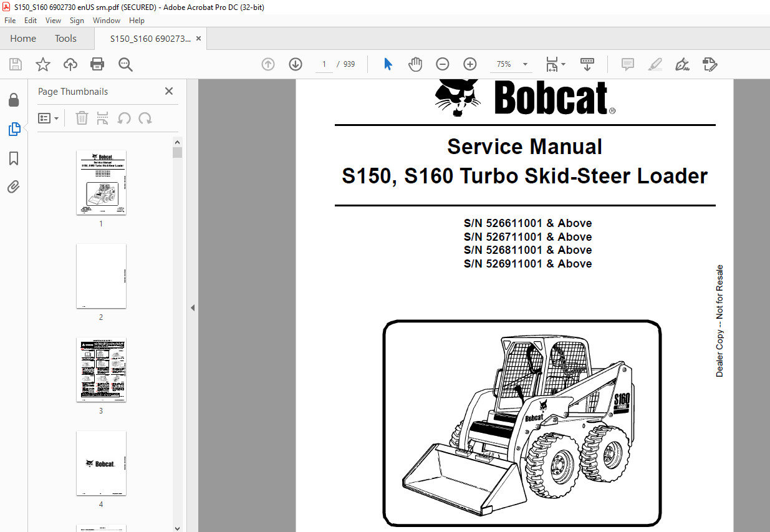Click the current page number field
Screen dimensions: 770x532
[x=324, y=64]
